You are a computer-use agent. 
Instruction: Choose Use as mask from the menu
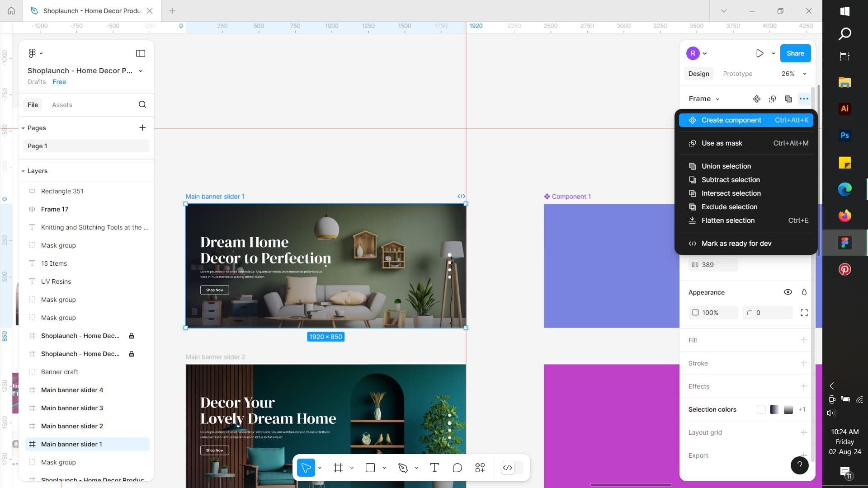746,143
